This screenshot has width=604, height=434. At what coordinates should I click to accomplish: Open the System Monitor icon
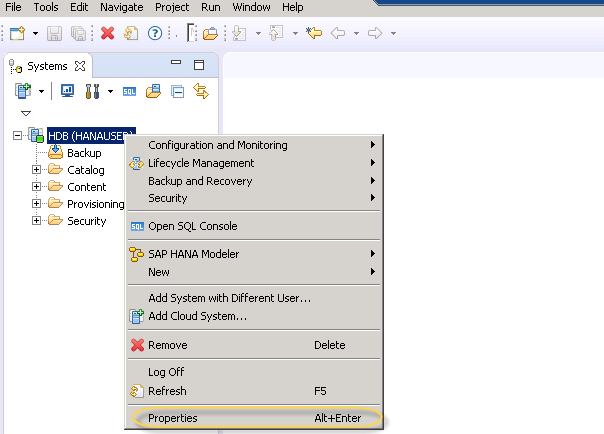[x=67, y=91]
